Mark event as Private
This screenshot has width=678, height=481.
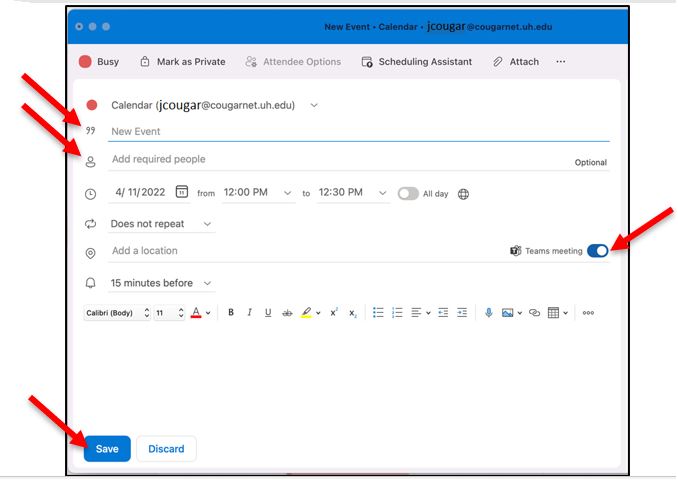pyautogui.click(x=182, y=62)
